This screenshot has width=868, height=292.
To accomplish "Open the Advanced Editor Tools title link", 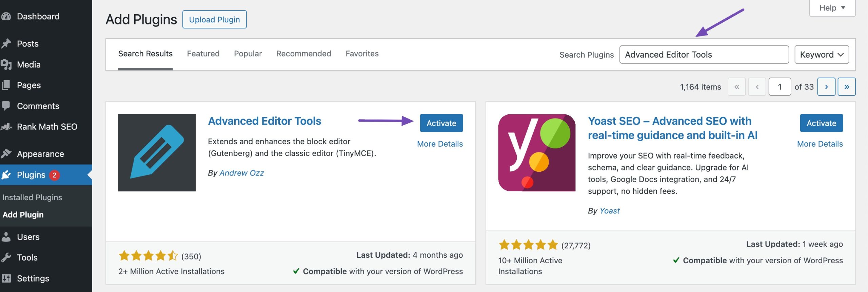I will click(264, 121).
